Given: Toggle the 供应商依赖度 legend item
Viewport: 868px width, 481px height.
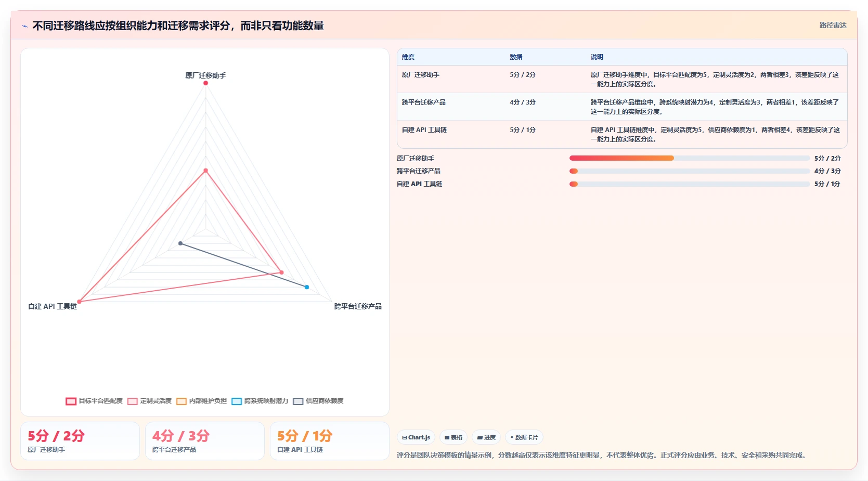Looking at the screenshot, I should tap(318, 401).
